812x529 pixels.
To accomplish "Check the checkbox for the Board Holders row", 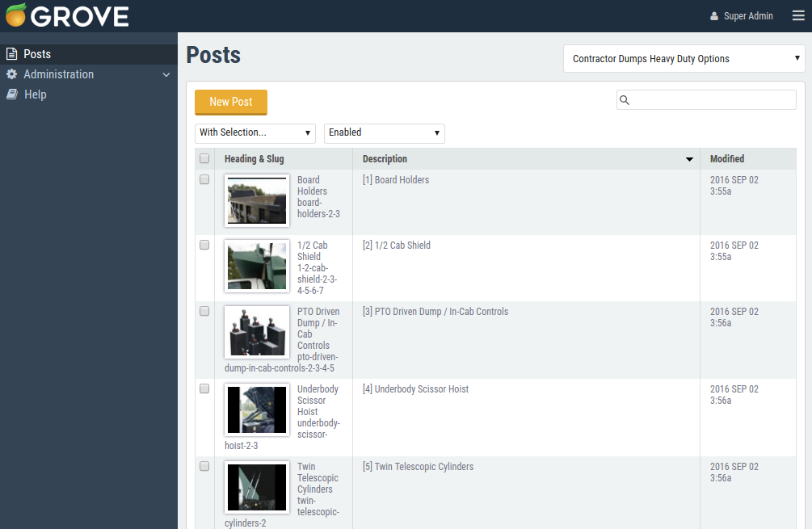I will click(204, 179).
